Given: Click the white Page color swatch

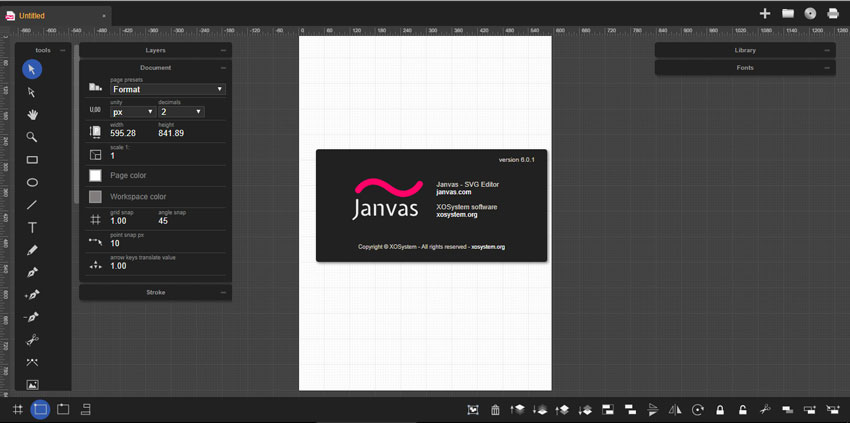Looking at the screenshot, I should pos(95,175).
